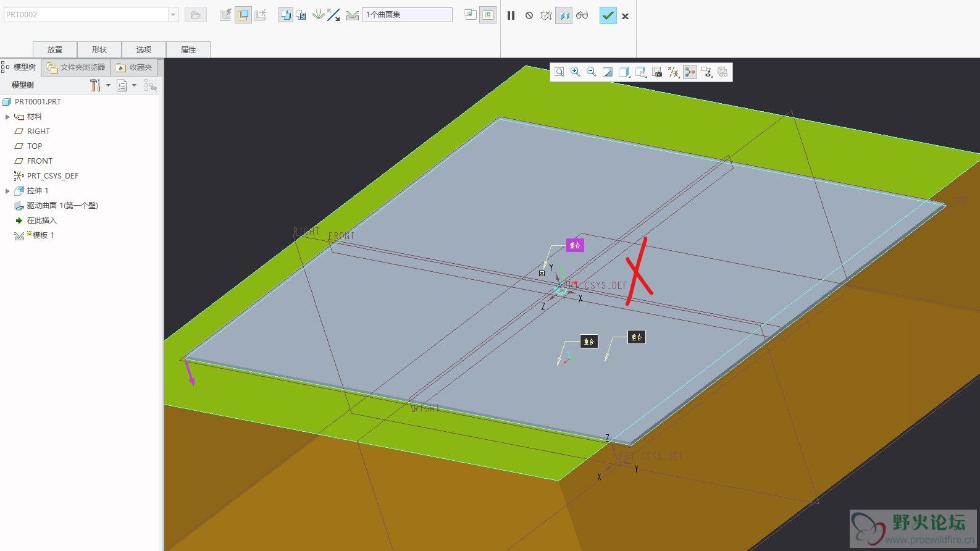This screenshot has width=980, height=551.
Task: Click the separate window display icon
Action: pos(471,15)
